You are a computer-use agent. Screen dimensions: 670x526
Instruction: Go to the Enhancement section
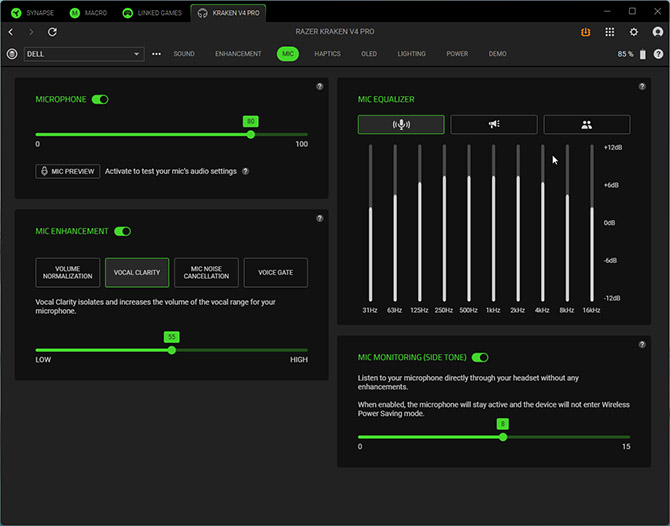click(x=238, y=54)
